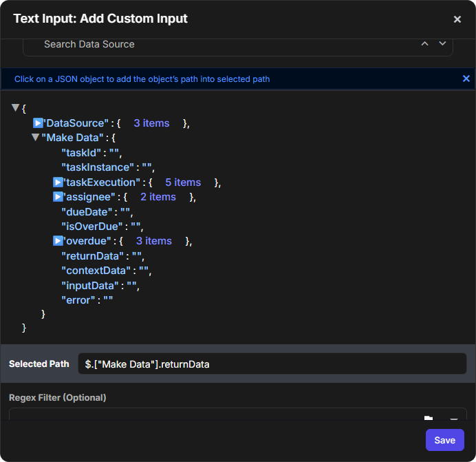Dismiss the blue JSON object hint banner
The width and height of the screenshot is (476, 462).
click(x=466, y=78)
